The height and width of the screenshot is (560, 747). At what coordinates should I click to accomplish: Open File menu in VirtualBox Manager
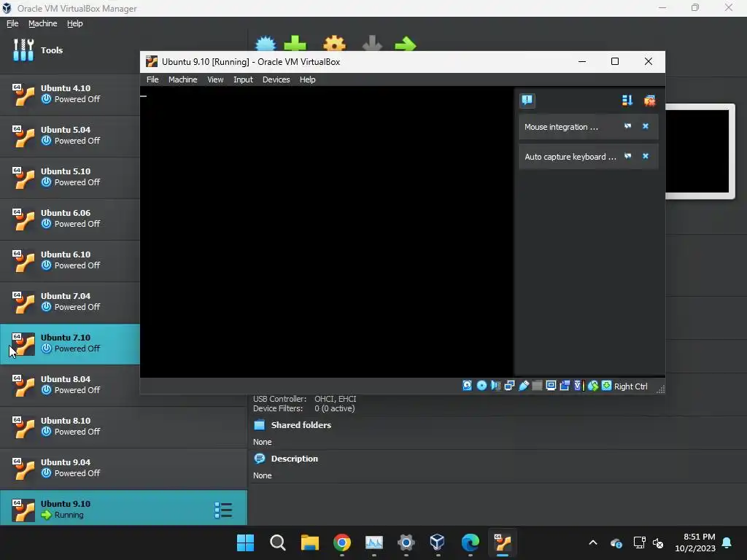pyautogui.click(x=12, y=23)
